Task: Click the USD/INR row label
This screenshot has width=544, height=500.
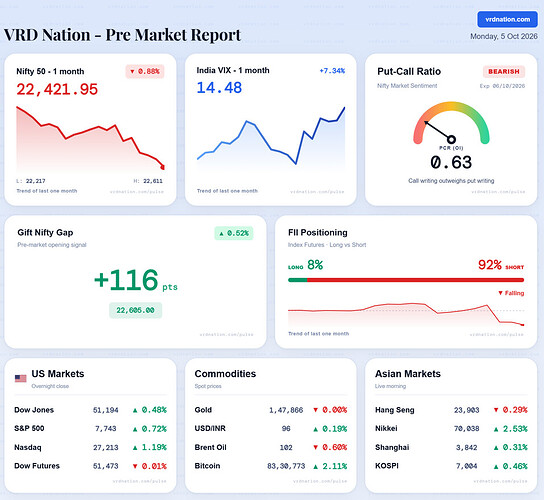Action: pos(210,429)
